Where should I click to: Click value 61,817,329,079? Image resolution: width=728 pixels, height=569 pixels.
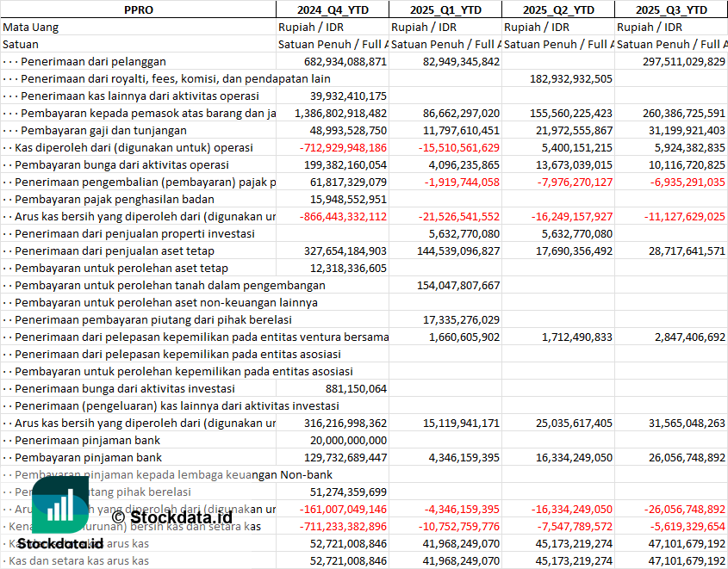click(x=348, y=182)
